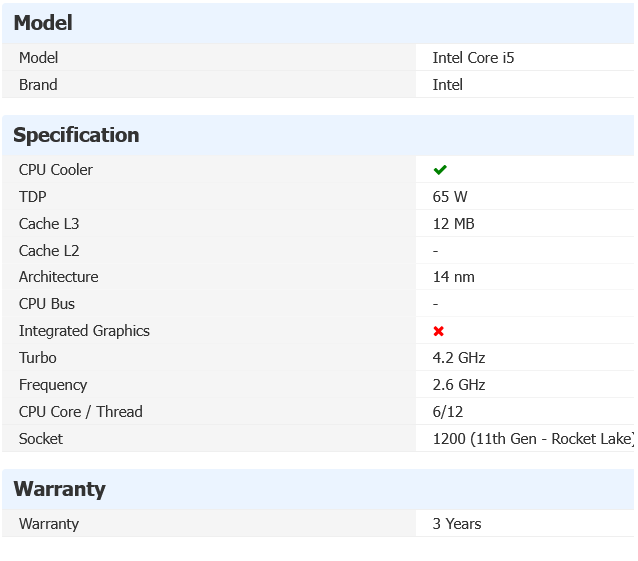
Task: Click the TDP 65 W value
Action: click(x=450, y=197)
